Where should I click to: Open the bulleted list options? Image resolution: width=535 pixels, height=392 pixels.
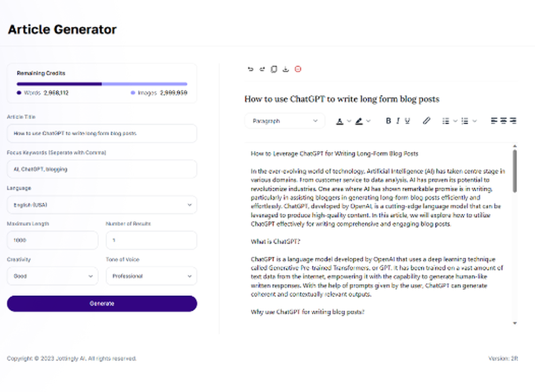(x=449, y=121)
